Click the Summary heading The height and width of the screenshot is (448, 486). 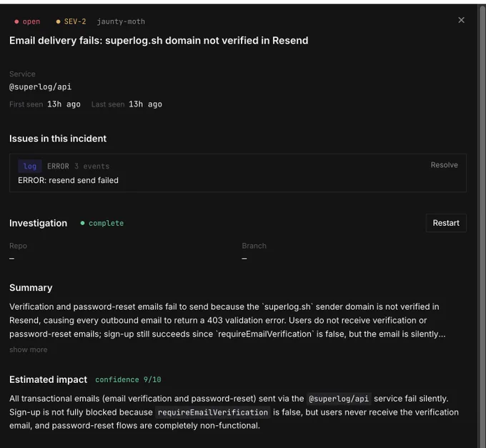31,288
